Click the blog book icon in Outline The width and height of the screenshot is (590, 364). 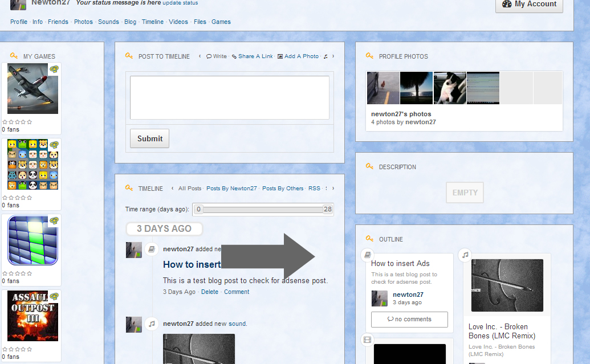[368, 255]
